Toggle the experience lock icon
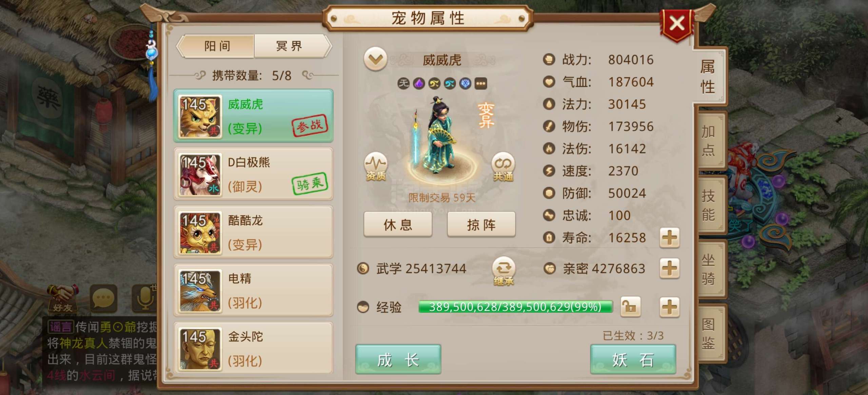Image resolution: width=868 pixels, height=395 pixels. (630, 307)
